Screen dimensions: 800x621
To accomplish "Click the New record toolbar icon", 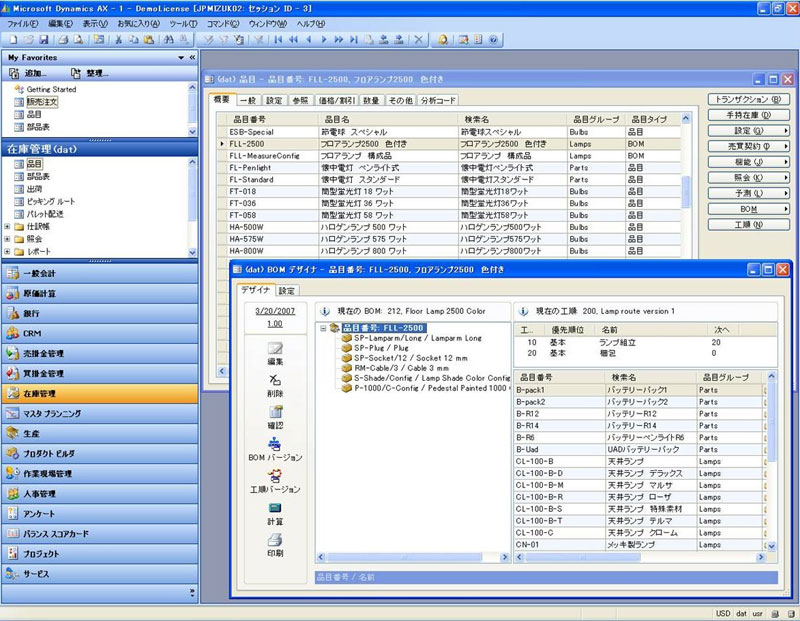I will point(13,39).
